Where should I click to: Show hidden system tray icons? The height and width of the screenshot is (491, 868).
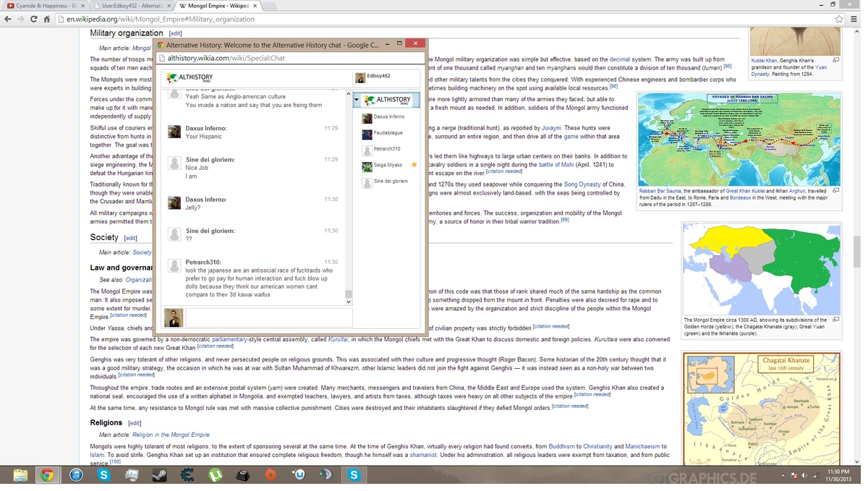point(782,476)
